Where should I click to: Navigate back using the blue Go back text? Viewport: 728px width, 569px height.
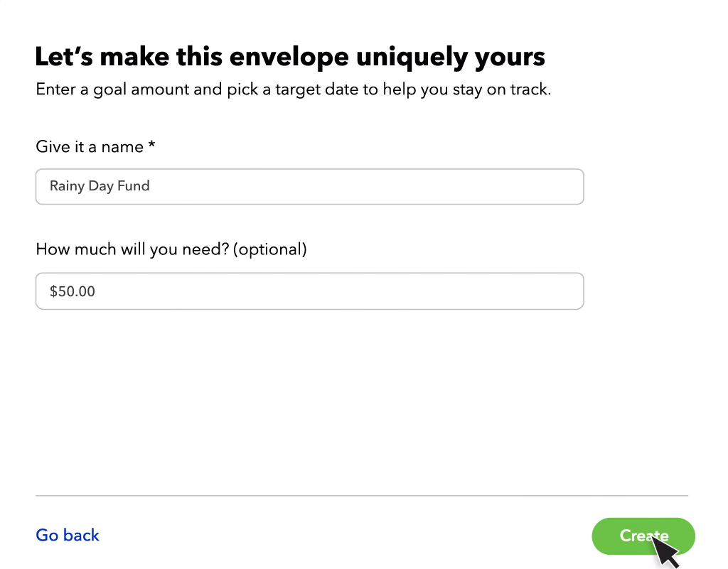(x=67, y=535)
